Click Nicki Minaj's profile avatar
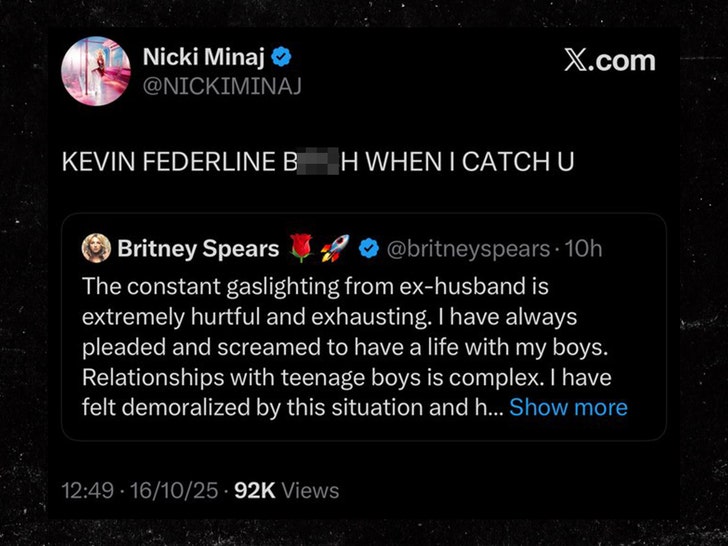The width and height of the screenshot is (728, 546). 96,71
